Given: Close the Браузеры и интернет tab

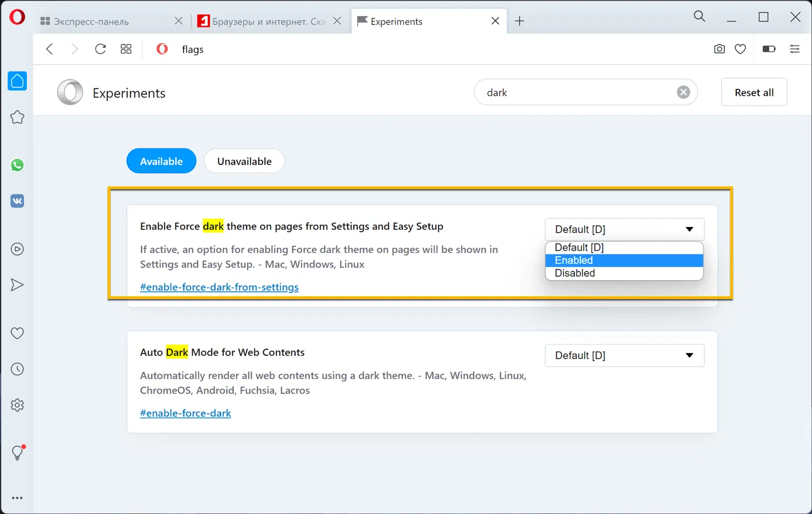Looking at the screenshot, I should 337,21.
